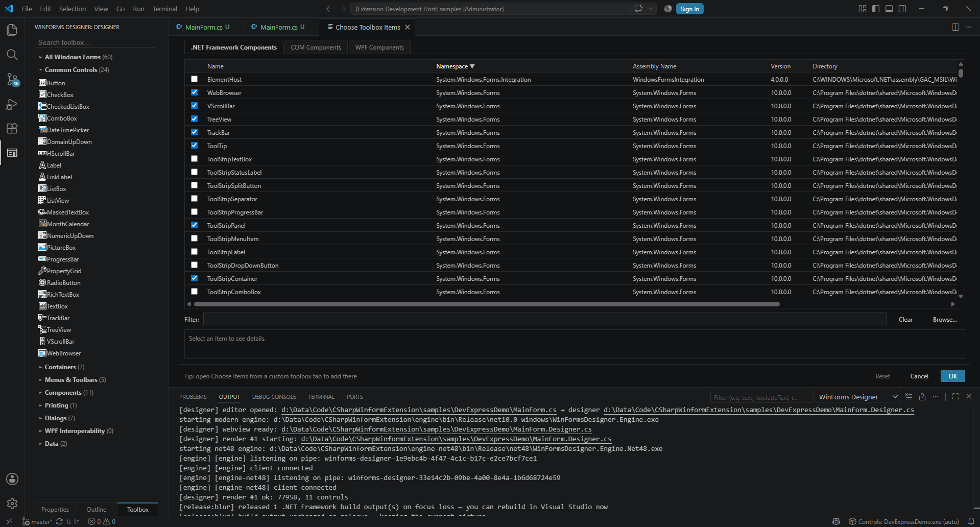Image resolution: width=980 pixels, height=527 pixels.
Task: Pick the PictureBox toolbox item
Action: (57, 248)
